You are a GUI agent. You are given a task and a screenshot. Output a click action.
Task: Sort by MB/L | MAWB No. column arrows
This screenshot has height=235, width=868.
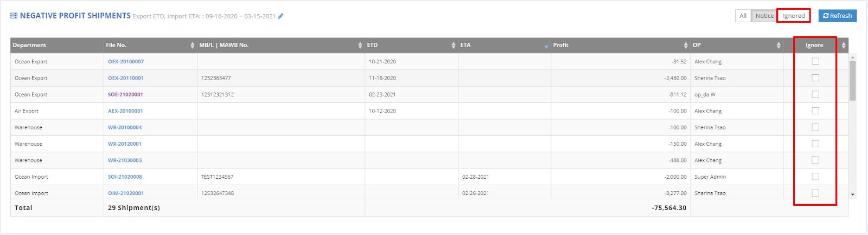360,45
